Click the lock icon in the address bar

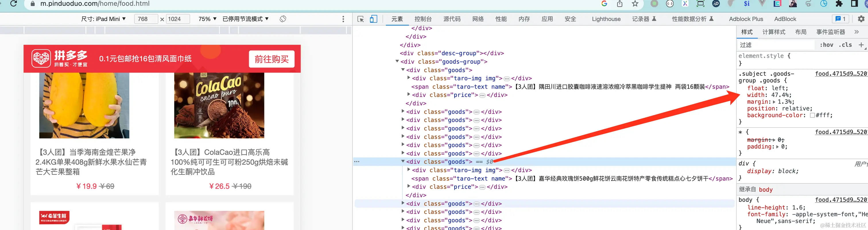click(33, 4)
